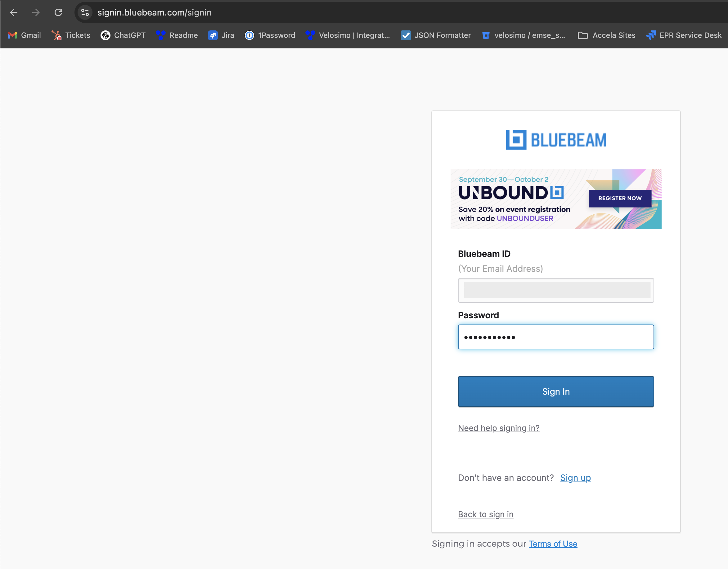Screen dimensions: 728x569
Task: Follow the Sign up link
Action: (575, 478)
